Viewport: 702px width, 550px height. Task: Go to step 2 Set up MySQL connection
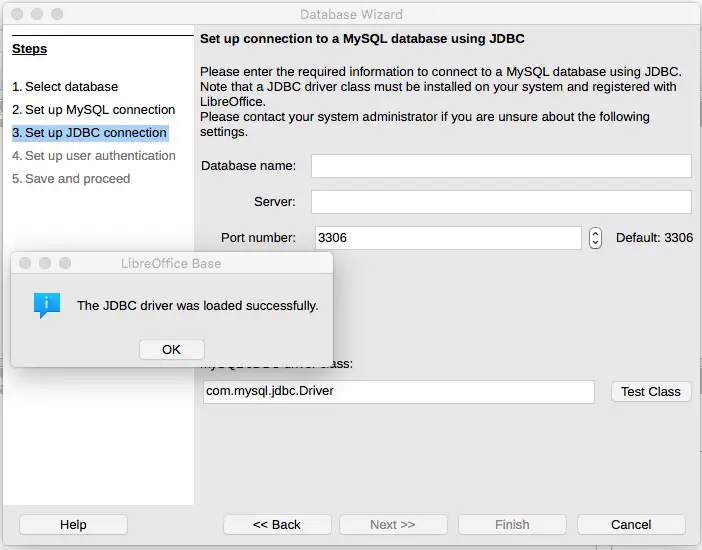click(x=94, y=110)
